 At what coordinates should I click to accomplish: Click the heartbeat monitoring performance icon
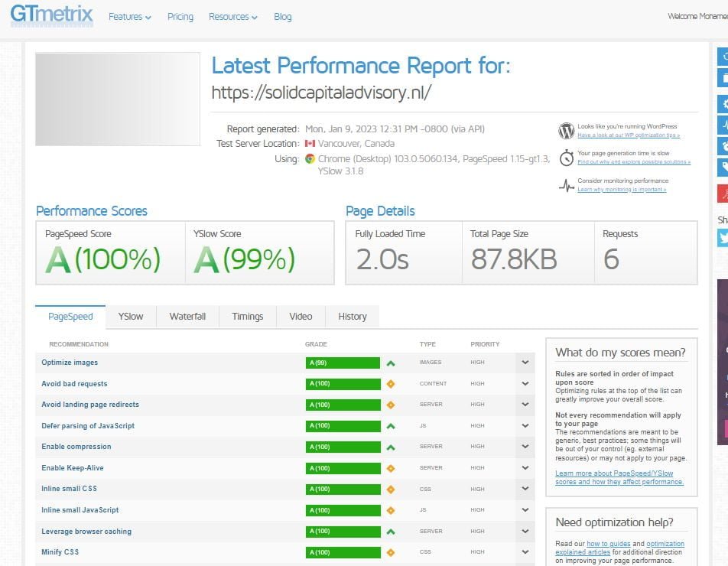(x=566, y=185)
